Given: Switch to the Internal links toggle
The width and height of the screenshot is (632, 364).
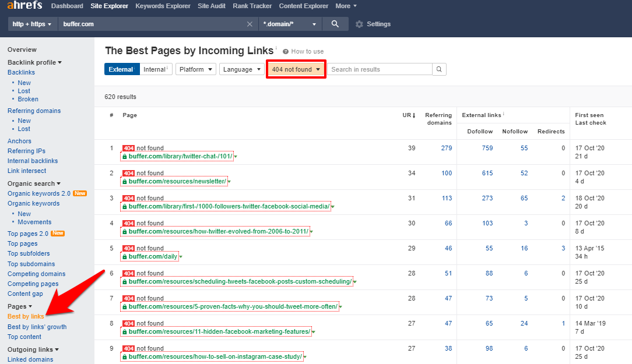Looking at the screenshot, I should [155, 69].
